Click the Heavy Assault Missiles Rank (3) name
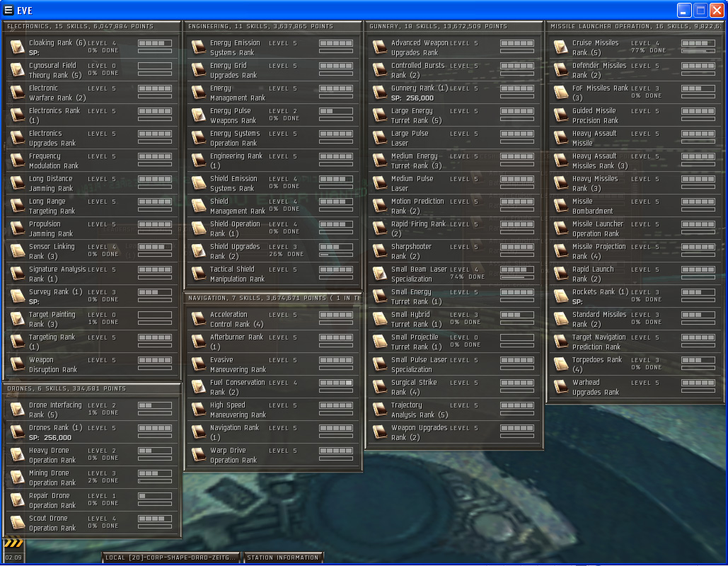The width and height of the screenshot is (728, 566). point(600,161)
